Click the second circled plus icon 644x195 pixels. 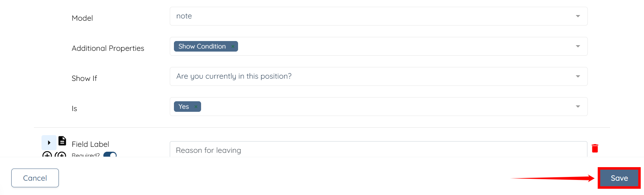click(x=60, y=155)
